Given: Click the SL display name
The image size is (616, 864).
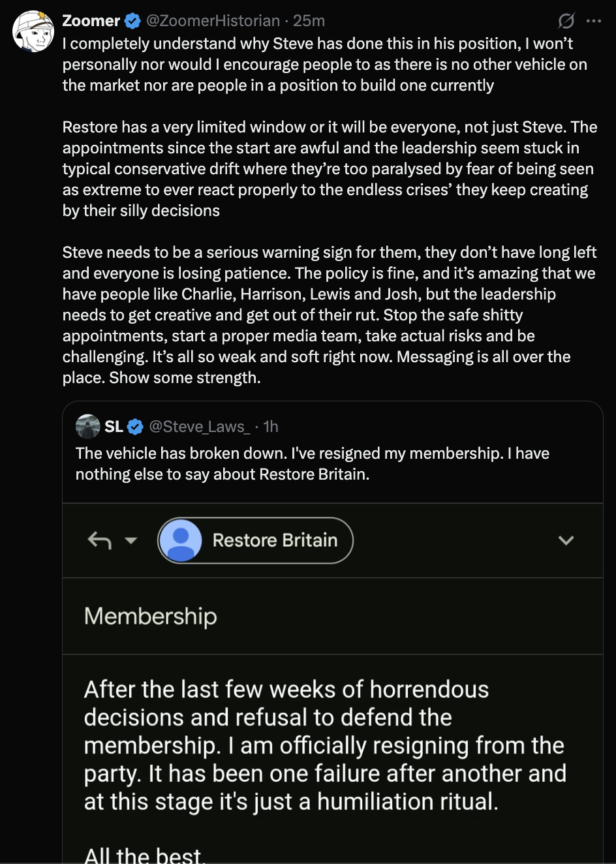Looking at the screenshot, I should click(x=114, y=427).
